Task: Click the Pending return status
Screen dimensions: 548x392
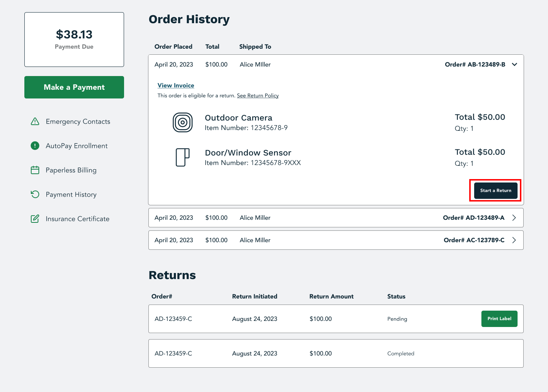Action: coord(397,319)
